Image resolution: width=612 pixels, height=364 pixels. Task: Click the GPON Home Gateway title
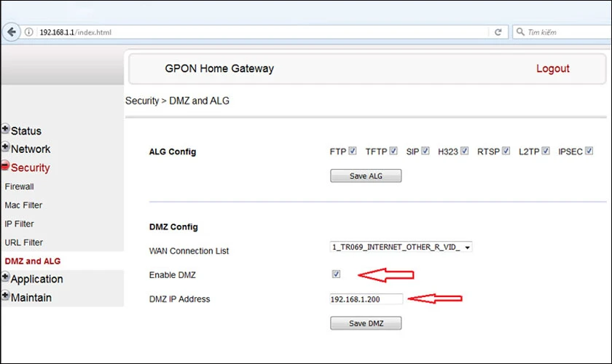click(219, 68)
